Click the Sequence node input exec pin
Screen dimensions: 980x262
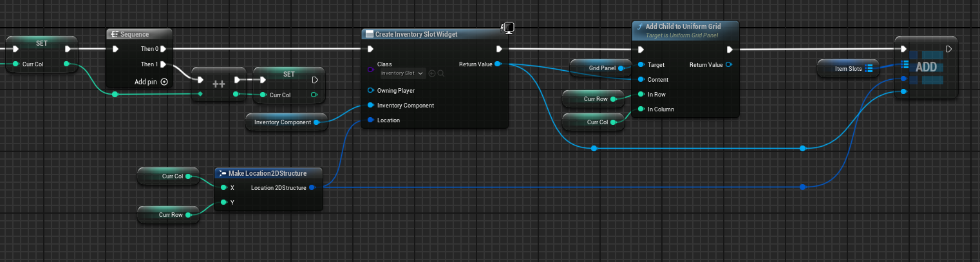tap(115, 49)
